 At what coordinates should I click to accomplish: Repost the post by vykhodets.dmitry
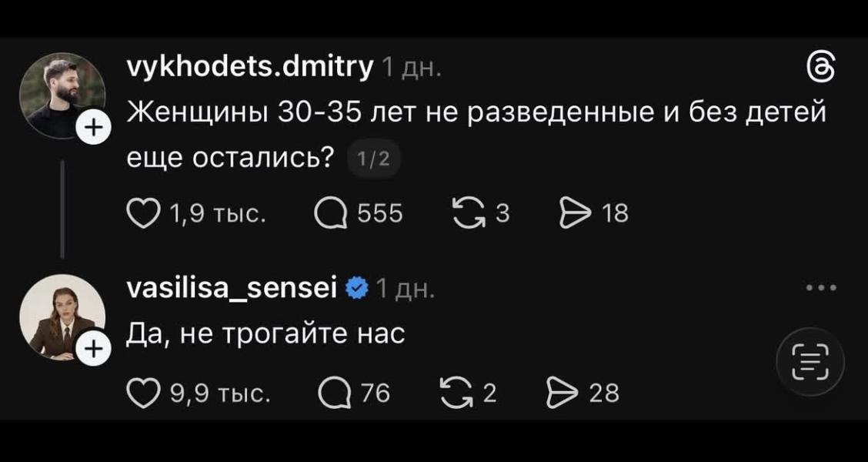pos(468,213)
